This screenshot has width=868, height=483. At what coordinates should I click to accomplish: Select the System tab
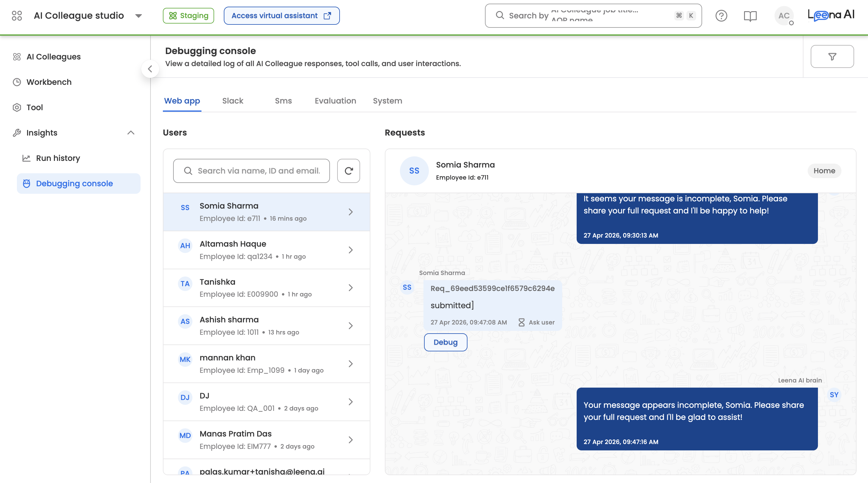[387, 101]
